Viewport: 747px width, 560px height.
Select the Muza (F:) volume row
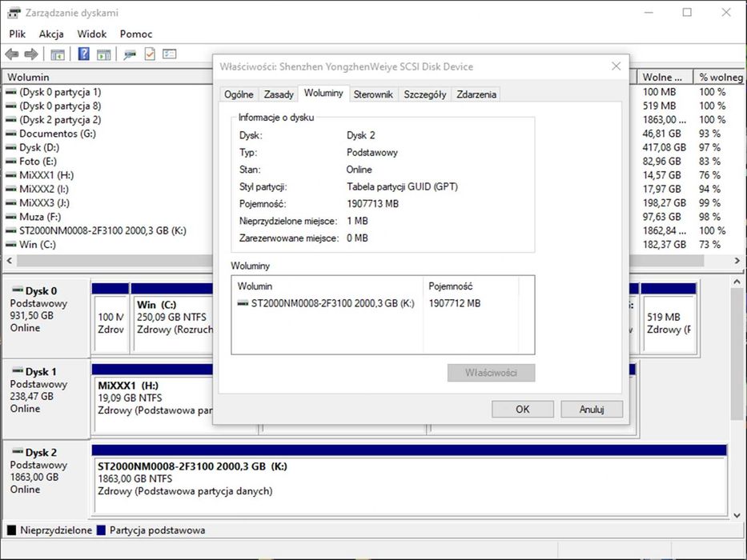(41, 217)
